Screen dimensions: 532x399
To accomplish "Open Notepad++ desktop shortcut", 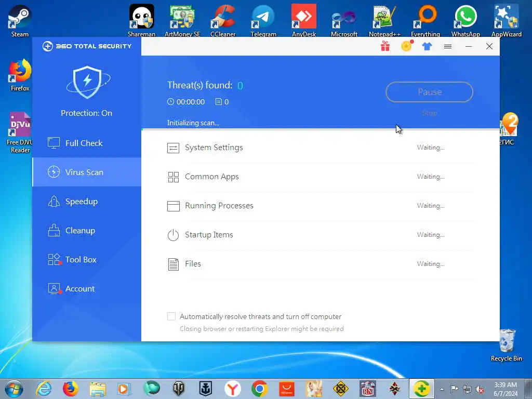I will 385,20.
